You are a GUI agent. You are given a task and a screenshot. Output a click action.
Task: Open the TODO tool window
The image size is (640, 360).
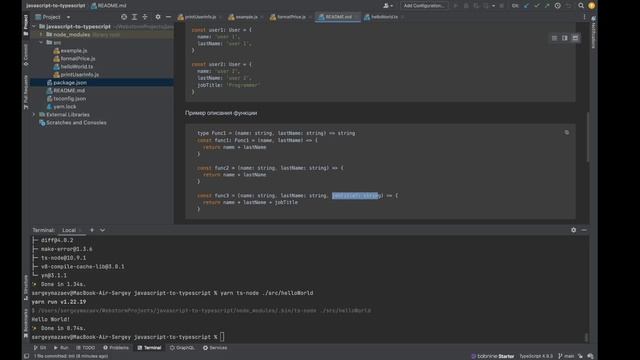[x=86, y=348]
